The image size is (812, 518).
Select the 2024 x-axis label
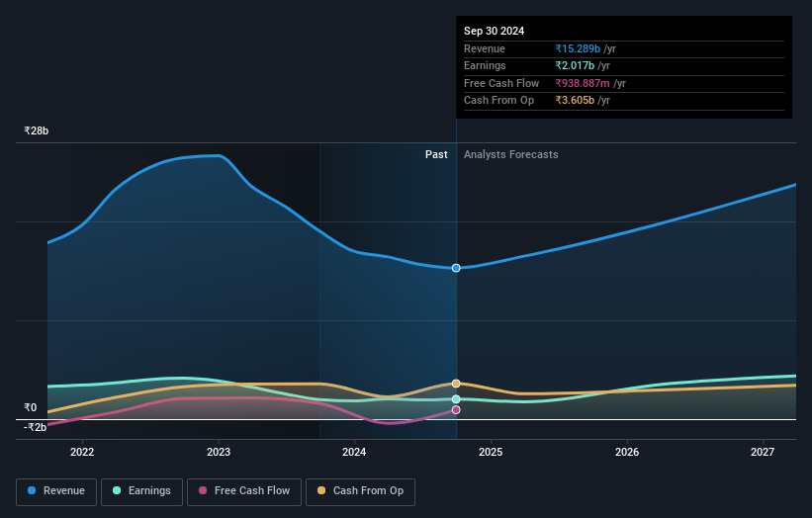[354, 452]
